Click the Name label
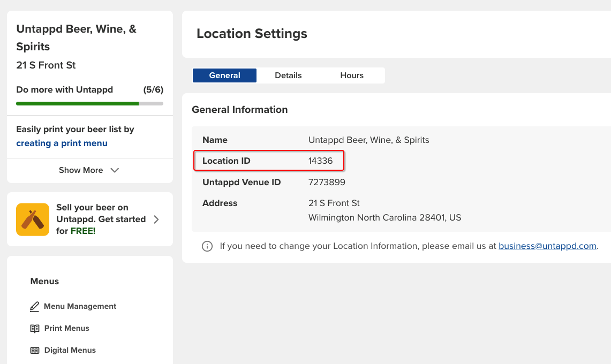 tap(215, 140)
